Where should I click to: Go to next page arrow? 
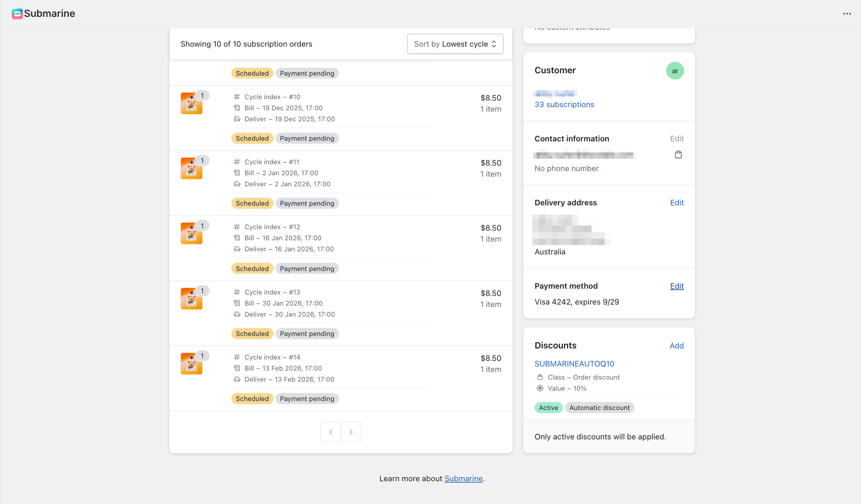click(x=351, y=432)
